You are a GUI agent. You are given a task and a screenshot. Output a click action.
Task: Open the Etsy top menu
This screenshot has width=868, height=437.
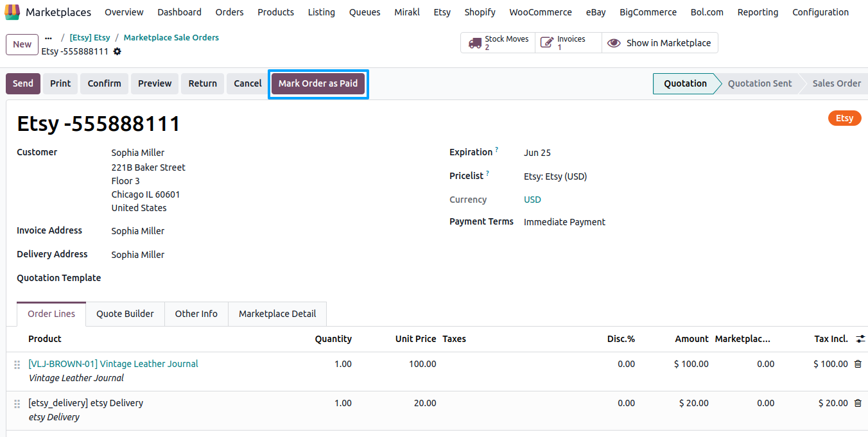click(x=442, y=12)
